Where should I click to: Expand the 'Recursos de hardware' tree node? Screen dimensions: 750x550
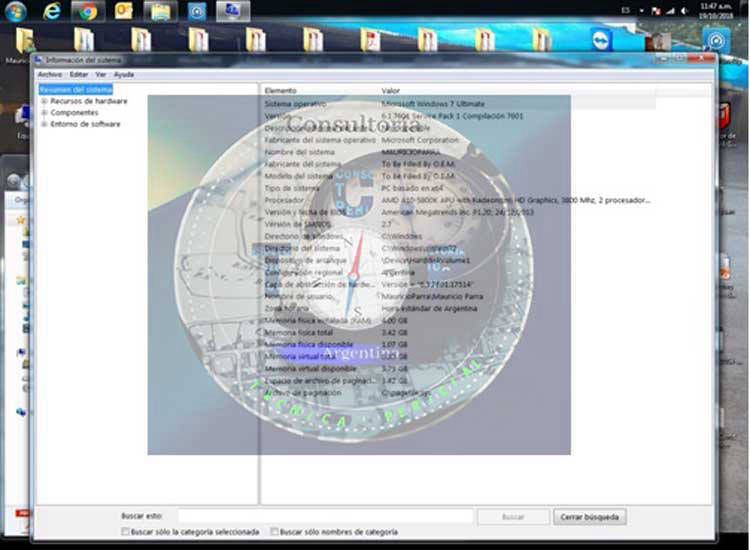[44, 101]
